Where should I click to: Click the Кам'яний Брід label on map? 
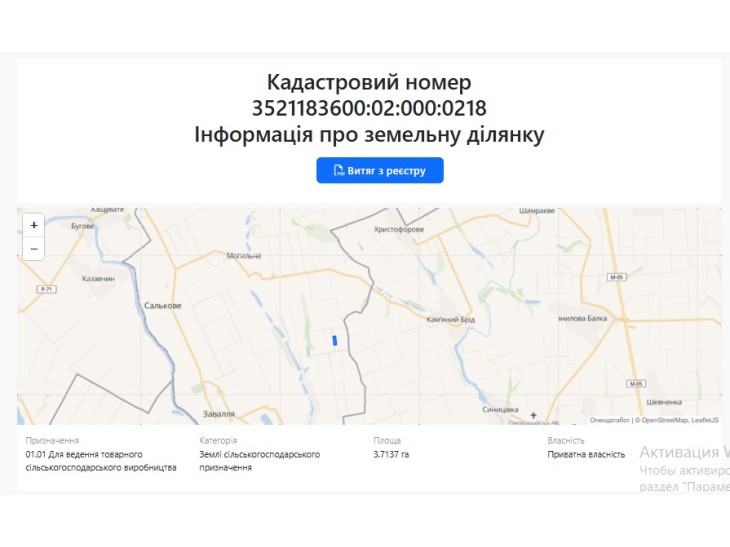pyautogui.click(x=451, y=319)
